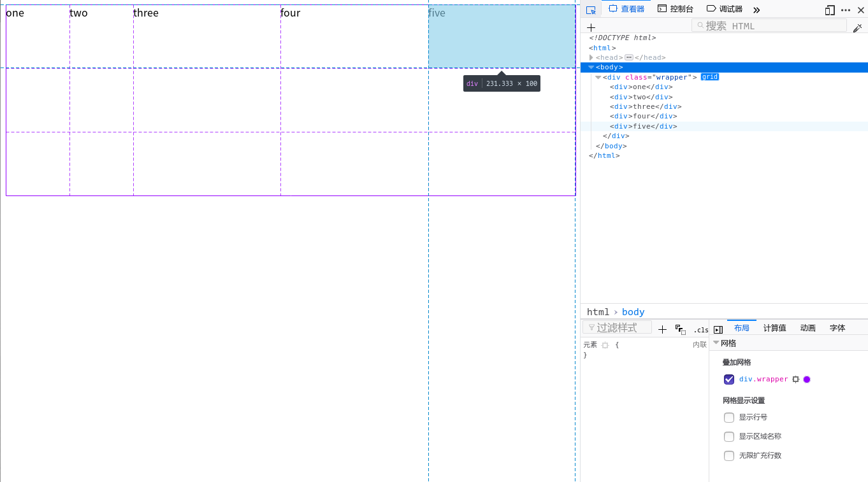
Task: Select the div one node in markup
Action: point(641,87)
